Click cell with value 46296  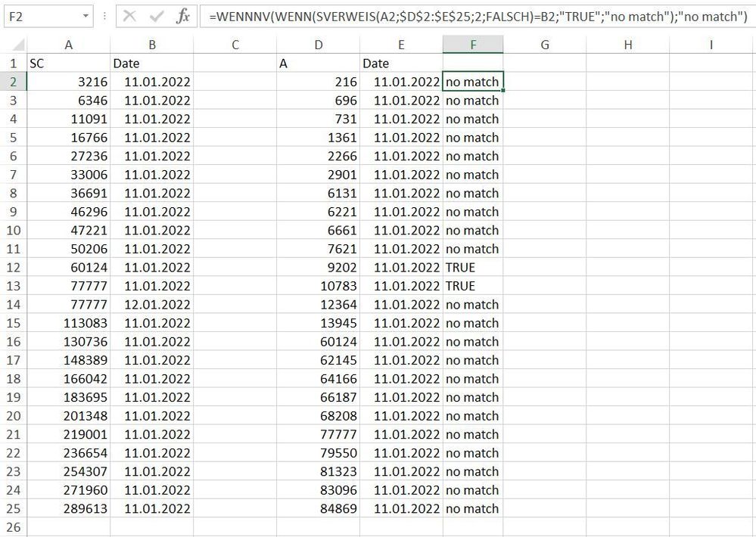click(68, 212)
